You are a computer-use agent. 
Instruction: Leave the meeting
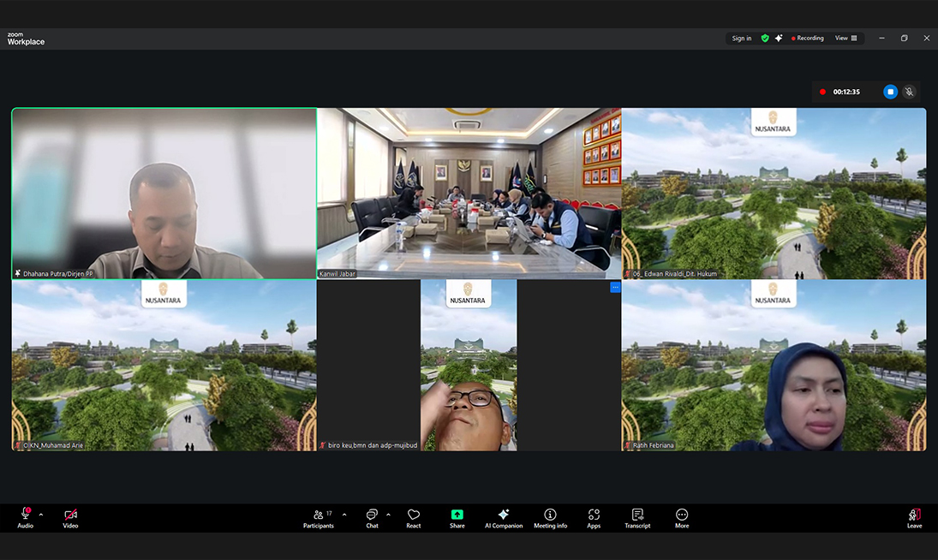pyautogui.click(x=914, y=517)
